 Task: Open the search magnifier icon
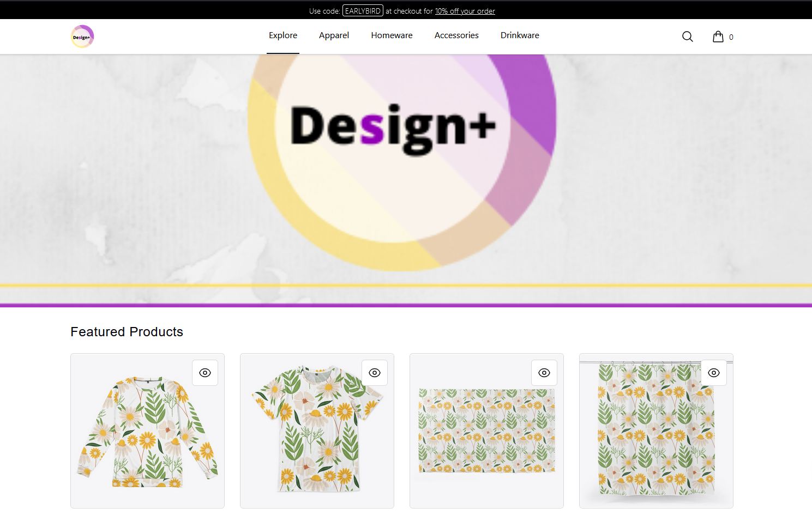687,37
